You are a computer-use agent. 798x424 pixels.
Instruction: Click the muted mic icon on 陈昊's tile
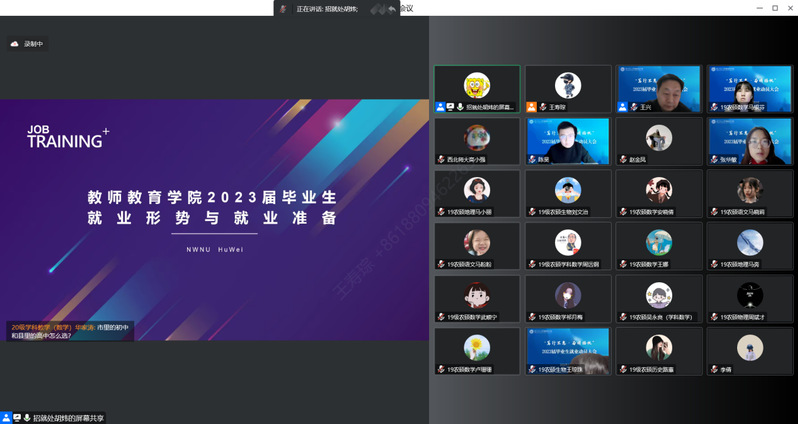(531, 159)
